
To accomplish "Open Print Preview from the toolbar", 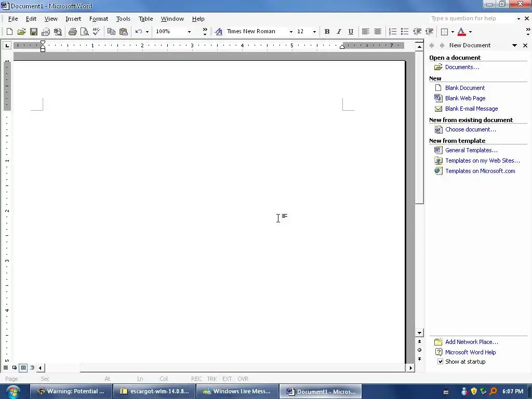I will coord(84,32).
